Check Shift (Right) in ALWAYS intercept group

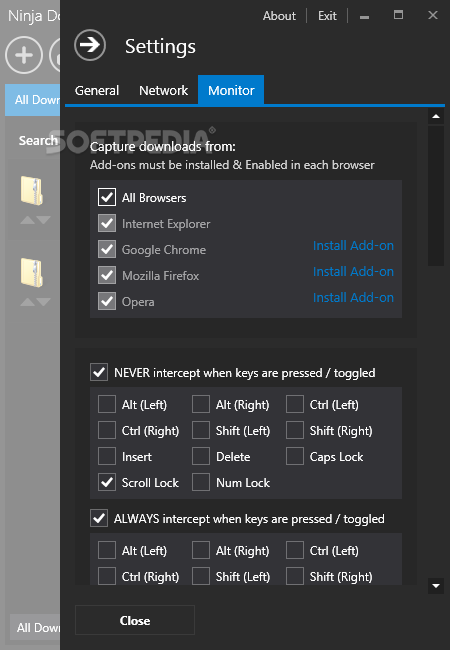pos(295,576)
